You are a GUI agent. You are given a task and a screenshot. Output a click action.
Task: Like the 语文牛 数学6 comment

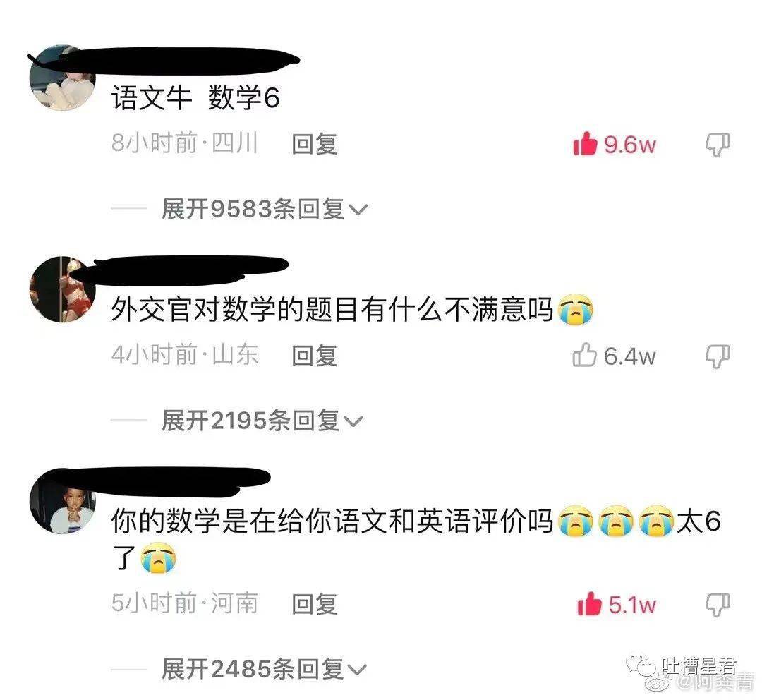[x=585, y=143]
